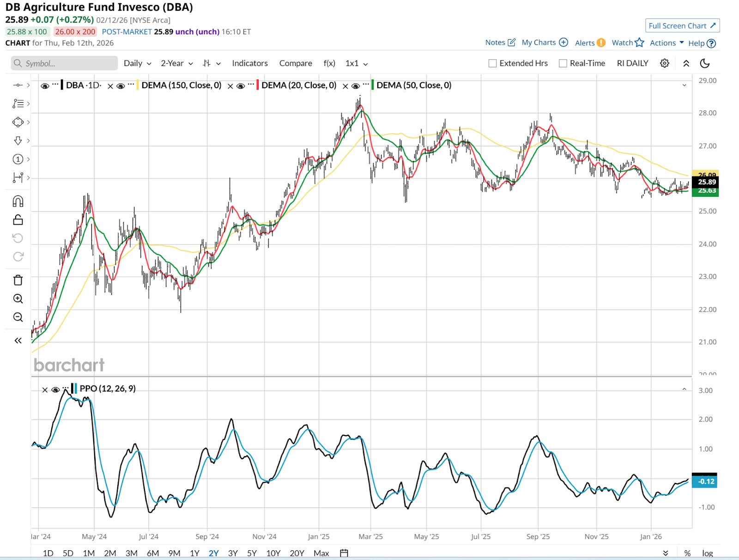Viewport: 739px width, 560px height.
Task: Select the 20Y time range
Action: point(297,553)
